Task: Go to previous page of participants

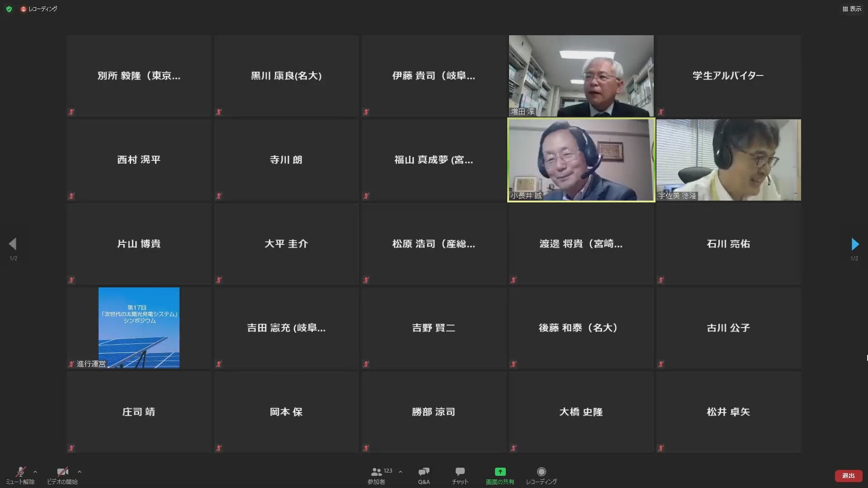Action: click(13, 244)
